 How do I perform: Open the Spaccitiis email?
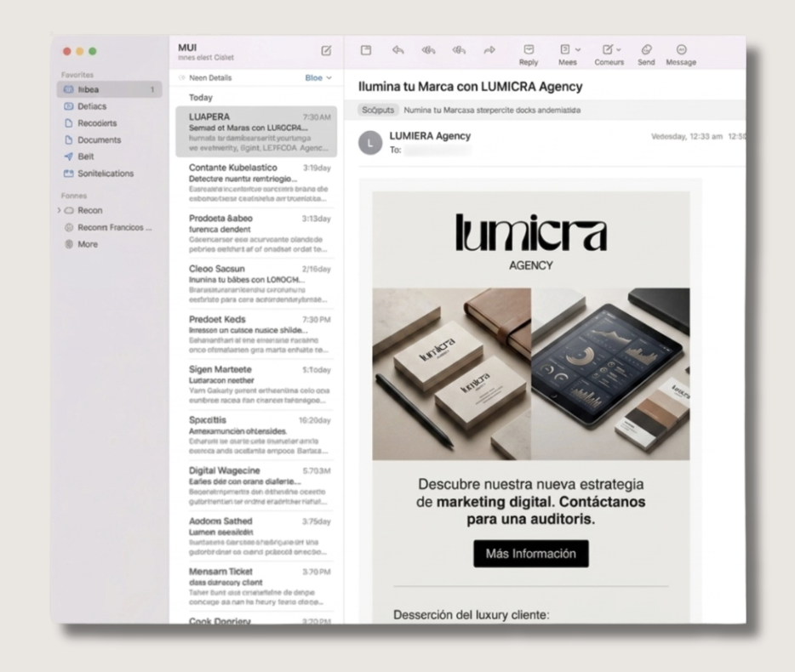256,435
